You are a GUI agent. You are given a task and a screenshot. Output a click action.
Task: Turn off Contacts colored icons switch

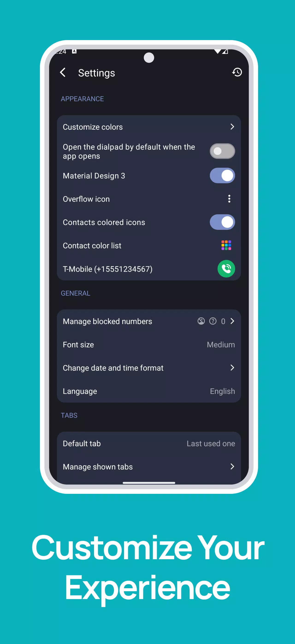click(222, 222)
